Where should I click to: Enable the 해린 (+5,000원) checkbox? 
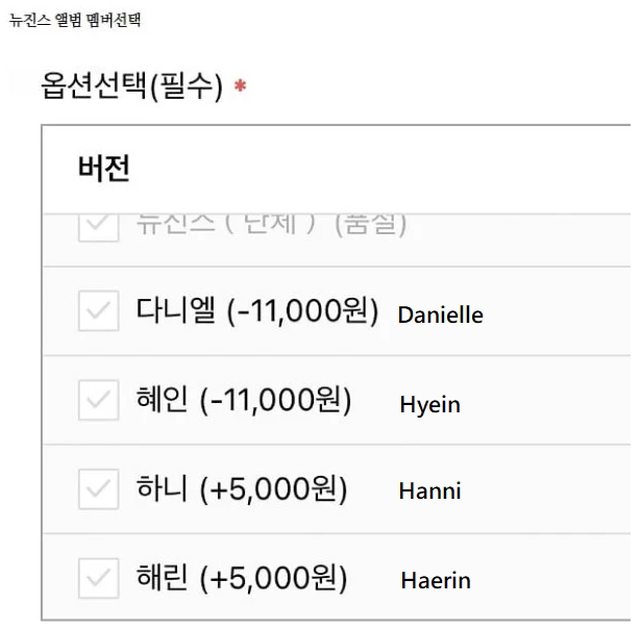98,577
